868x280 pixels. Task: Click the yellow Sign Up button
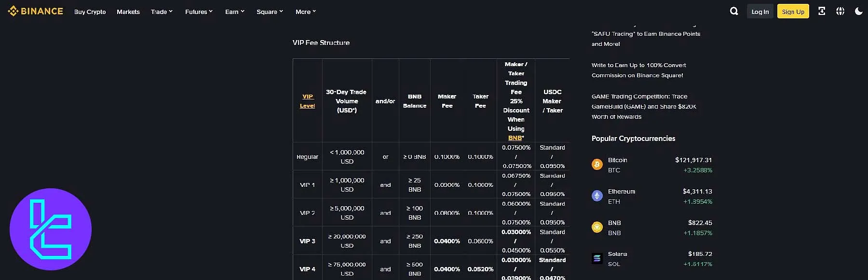[793, 12]
